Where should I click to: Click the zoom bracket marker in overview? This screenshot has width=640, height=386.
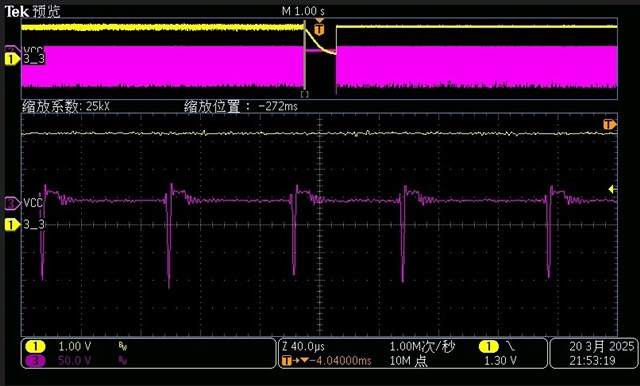pyautogui.click(x=305, y=94)
